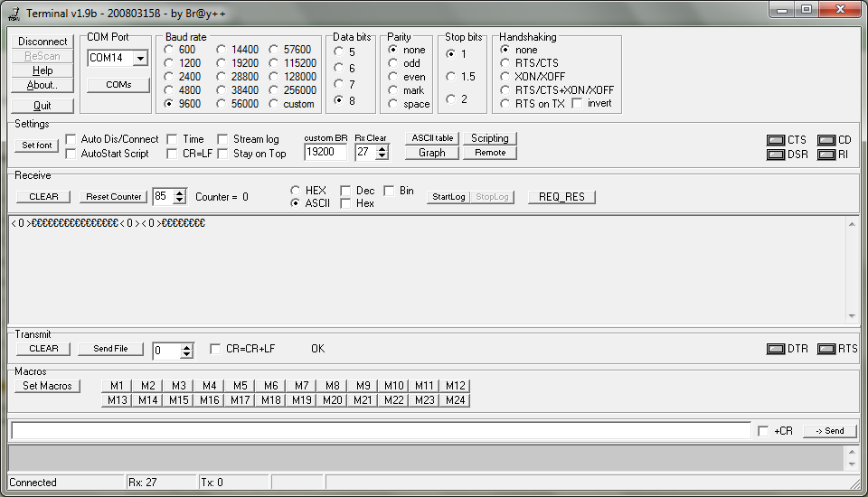Click the About.. button
Viewport: 868px width, 497px height.
pos(42,85)
